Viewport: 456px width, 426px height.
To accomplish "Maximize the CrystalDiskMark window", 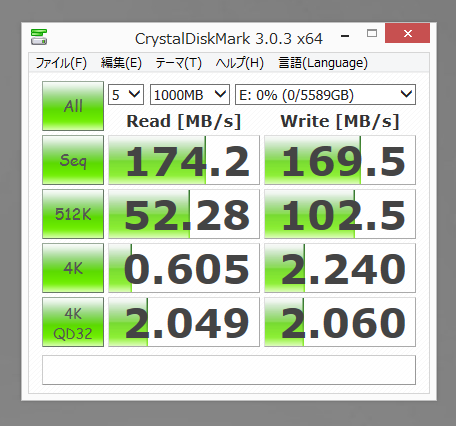I will 372,33.
